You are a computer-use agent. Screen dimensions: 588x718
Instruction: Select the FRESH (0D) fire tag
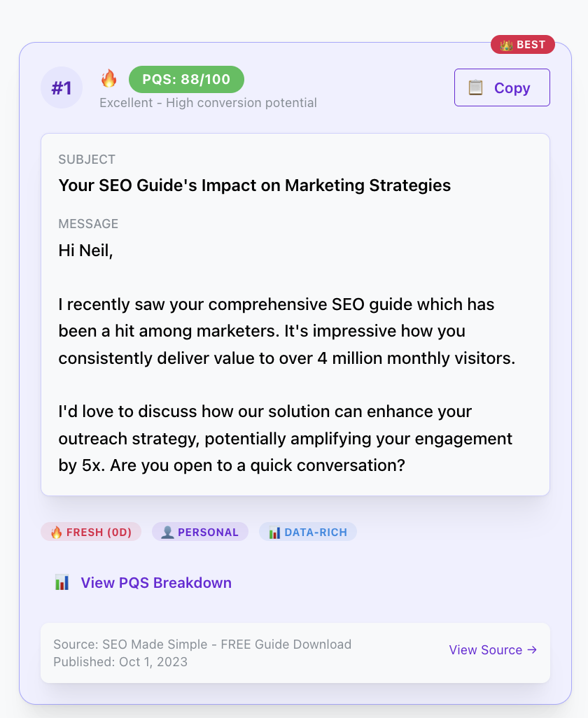91,532
